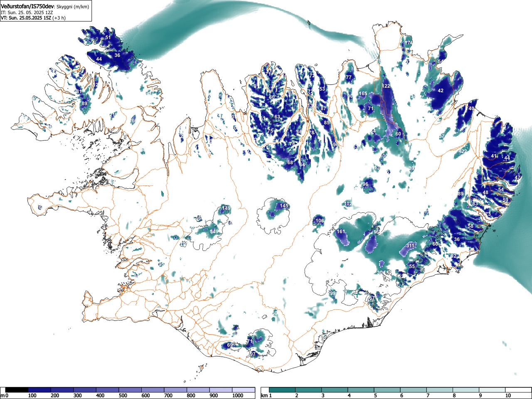
Task: Click the '1000' tick on the meters legend
Action: (x=238, y=396)
